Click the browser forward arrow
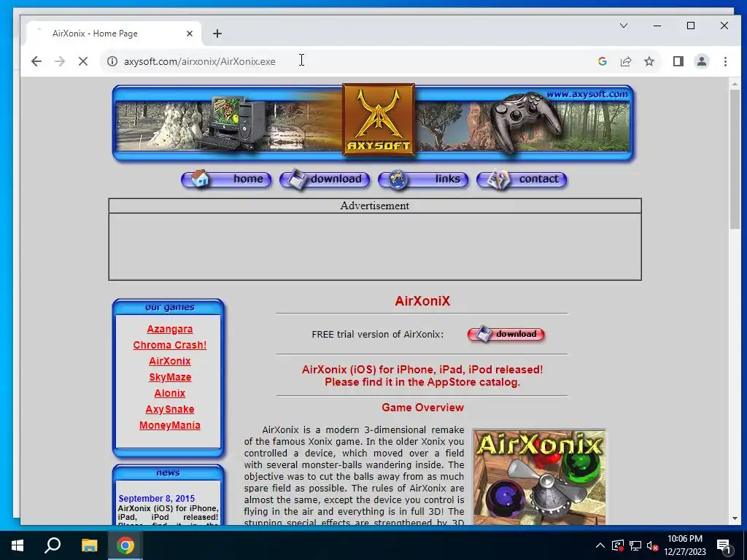 [60, 61]
